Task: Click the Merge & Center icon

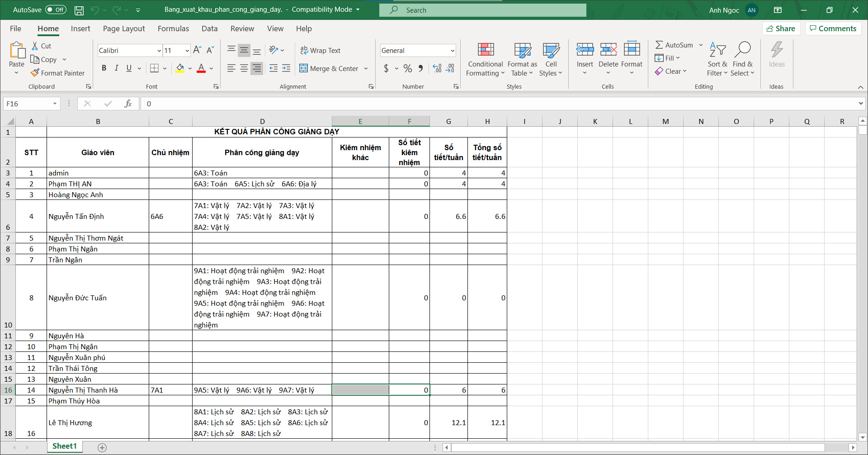Action: point(303,68)
